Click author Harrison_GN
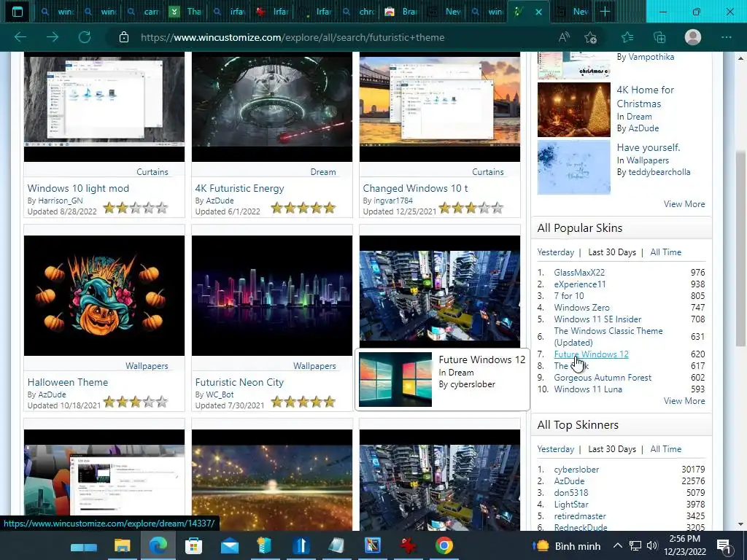Screen dimensions: 747x560 click(60, 201)
